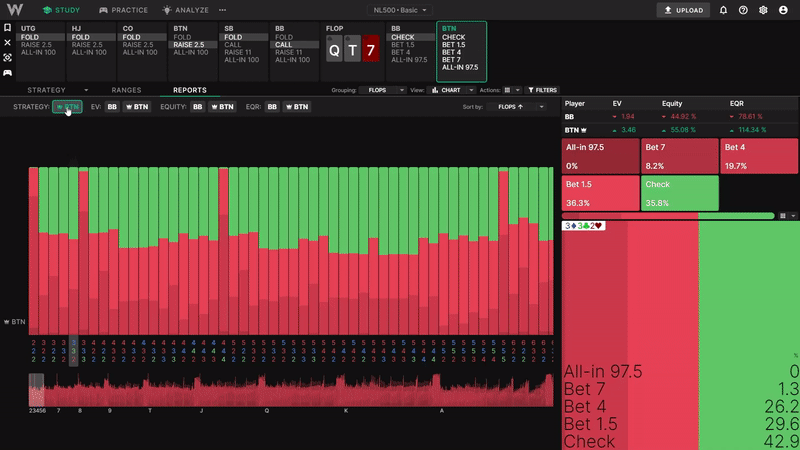Click the 3♦3♣2♥ flop label

coord(584,226)
